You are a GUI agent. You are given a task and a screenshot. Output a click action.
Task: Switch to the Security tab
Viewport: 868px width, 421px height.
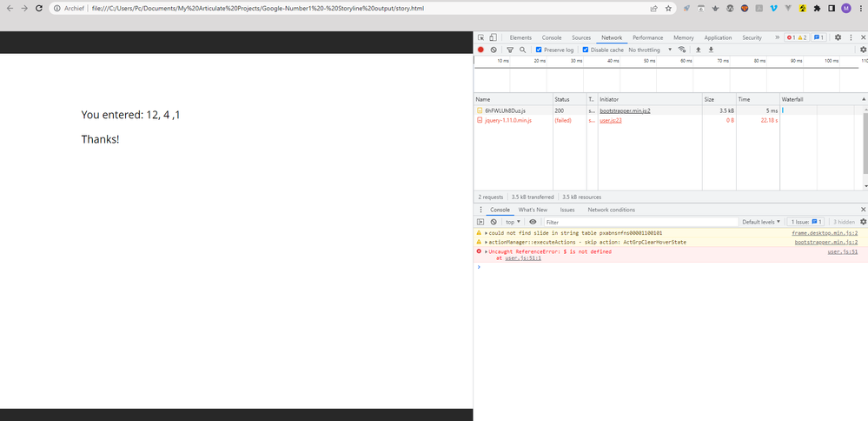coord(752,37)
